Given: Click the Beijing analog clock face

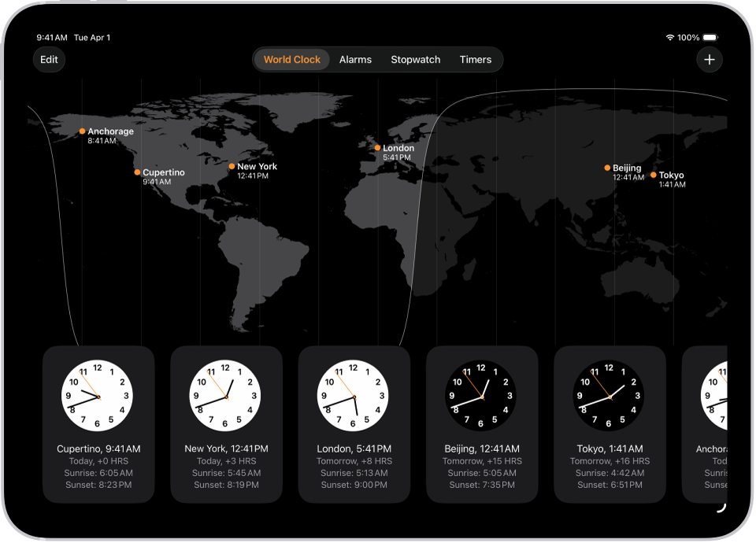Looking at the screenshot, I should [x=482, y=395].
